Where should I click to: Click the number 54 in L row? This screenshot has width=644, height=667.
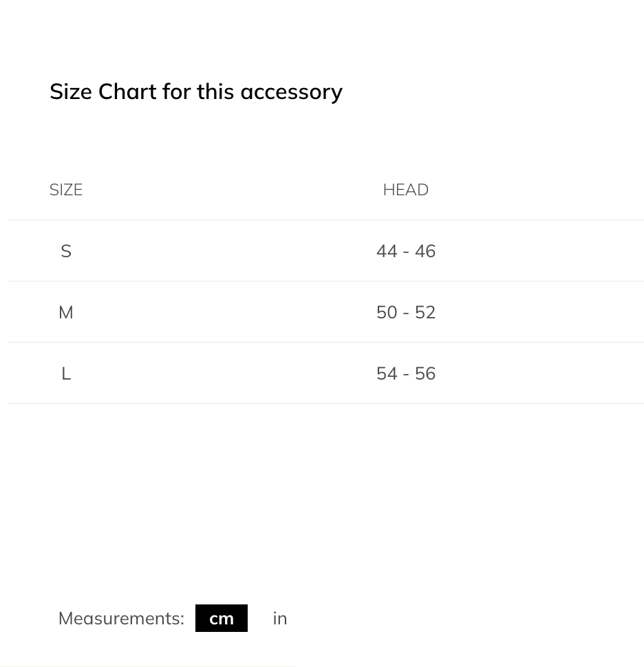(387, 373)
